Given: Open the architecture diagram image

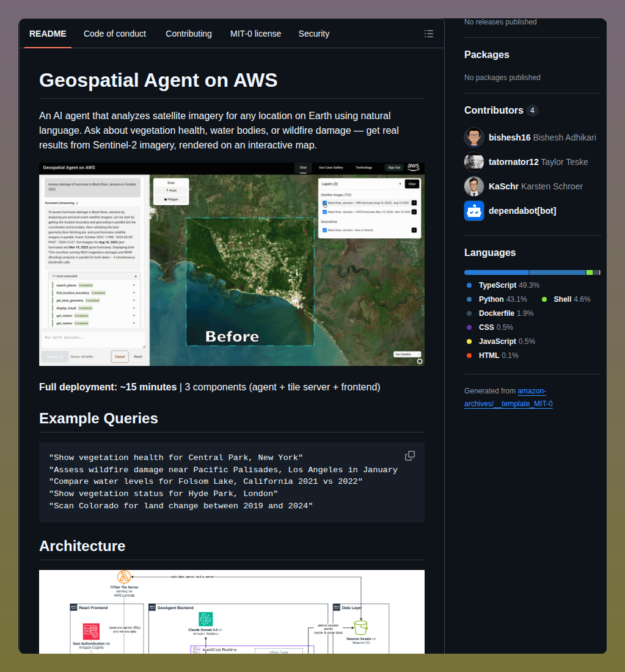Looking at the screenshot, I should point(232,612).
